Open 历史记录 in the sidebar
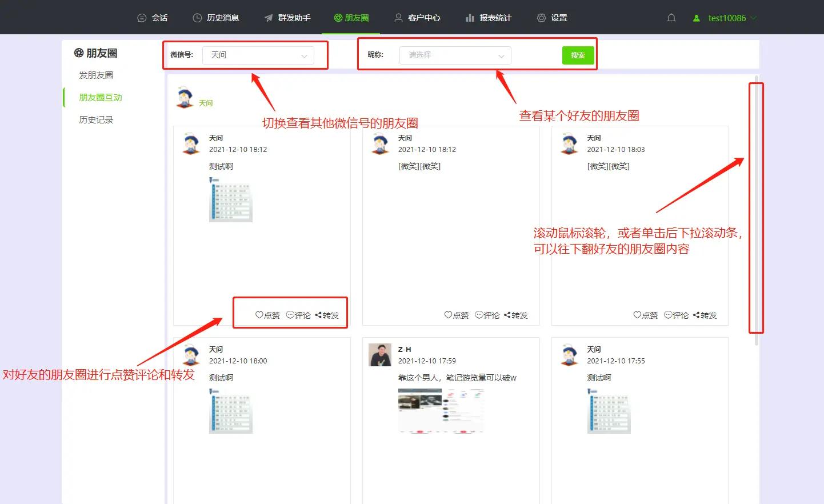 [x=96, y=119]
